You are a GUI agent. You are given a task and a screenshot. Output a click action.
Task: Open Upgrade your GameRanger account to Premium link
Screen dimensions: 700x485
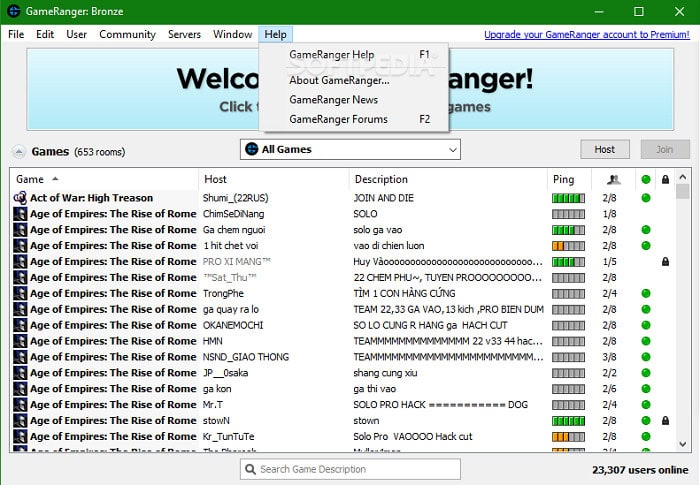587,34
